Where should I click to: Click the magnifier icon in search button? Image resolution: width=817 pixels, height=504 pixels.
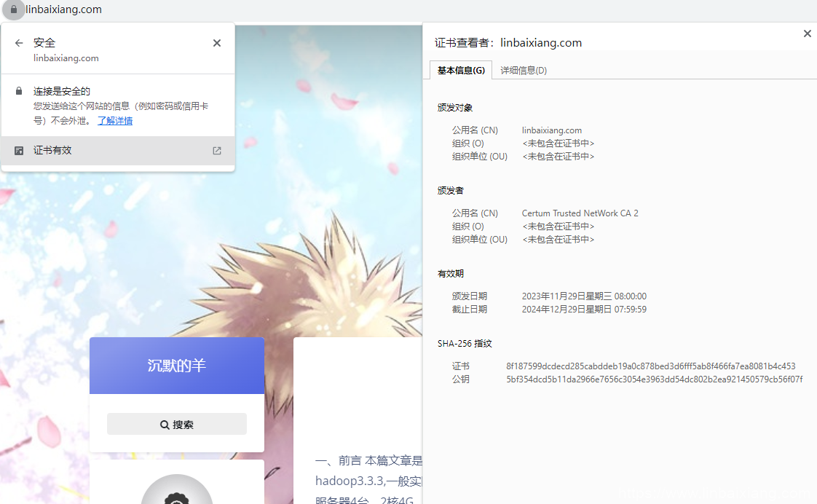click(165, 425)
